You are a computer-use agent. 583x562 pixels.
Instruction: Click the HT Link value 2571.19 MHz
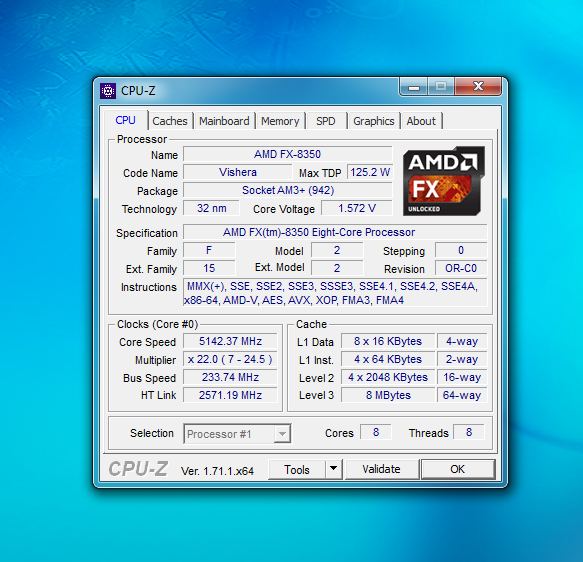click(230, 395)
